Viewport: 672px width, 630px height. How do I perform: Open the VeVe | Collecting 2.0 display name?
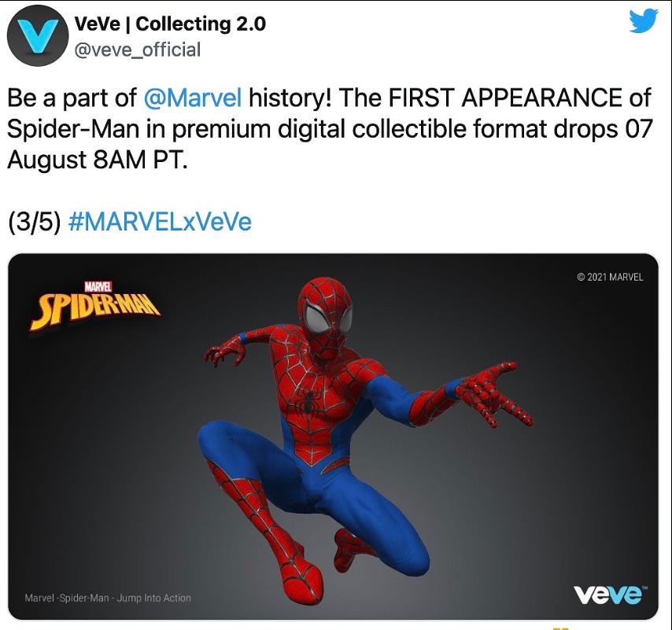170,24
